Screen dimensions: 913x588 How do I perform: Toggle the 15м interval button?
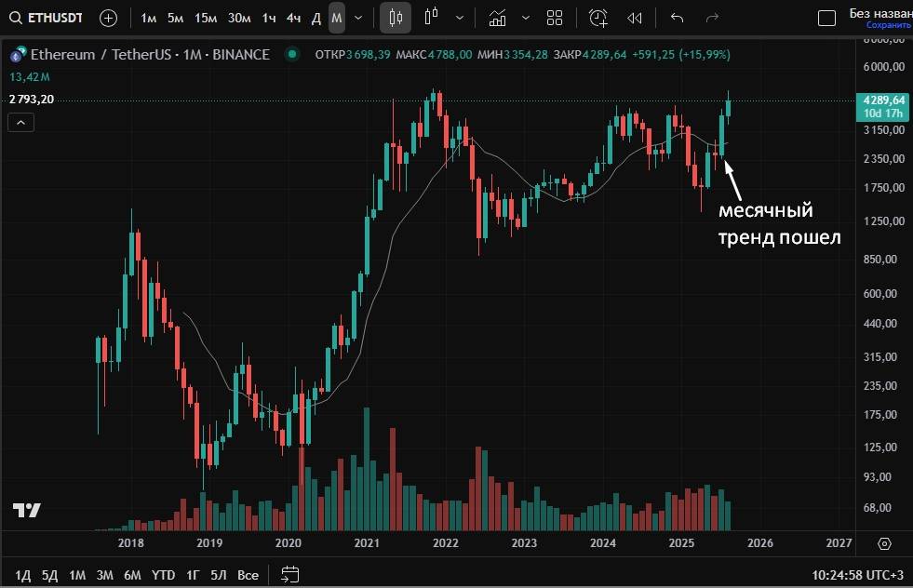coord(206,18)
